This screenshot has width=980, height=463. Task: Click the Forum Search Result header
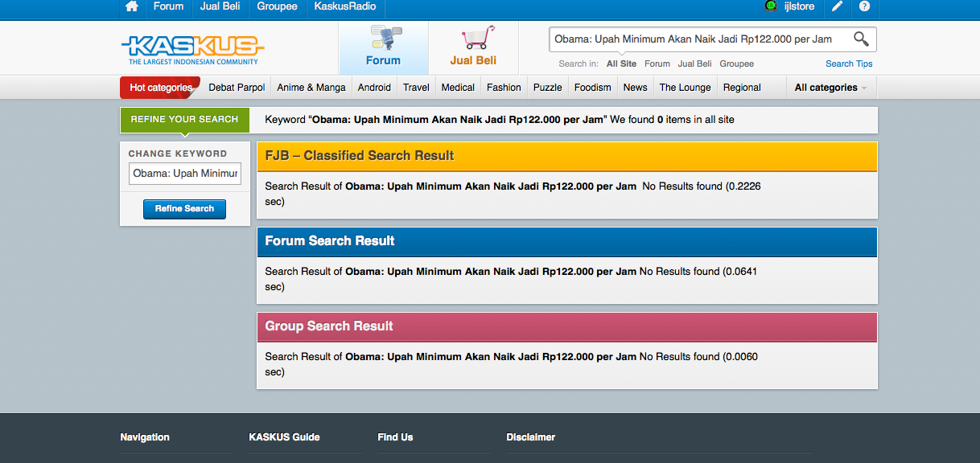pos(567,241)
